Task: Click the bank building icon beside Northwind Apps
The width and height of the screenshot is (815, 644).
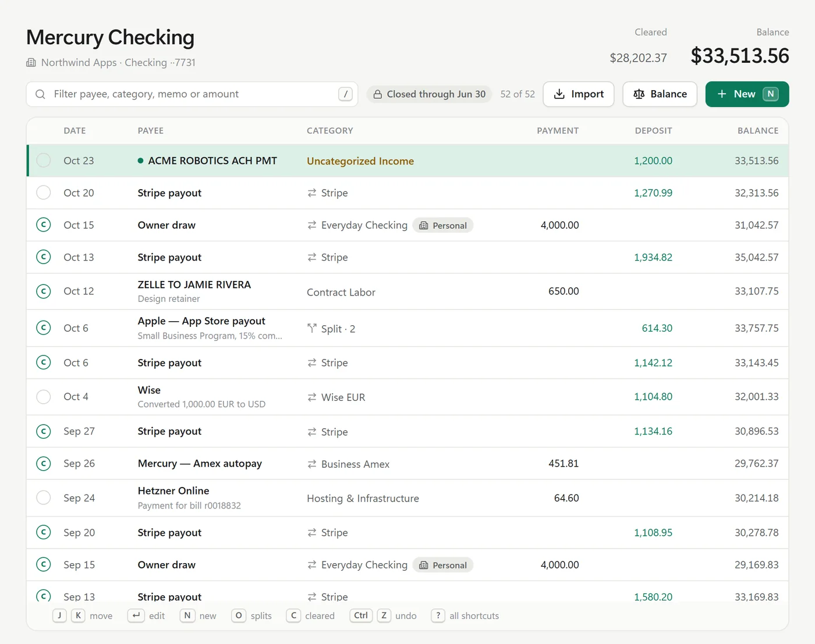Action: pyautogui.click(x=31, y=62)
